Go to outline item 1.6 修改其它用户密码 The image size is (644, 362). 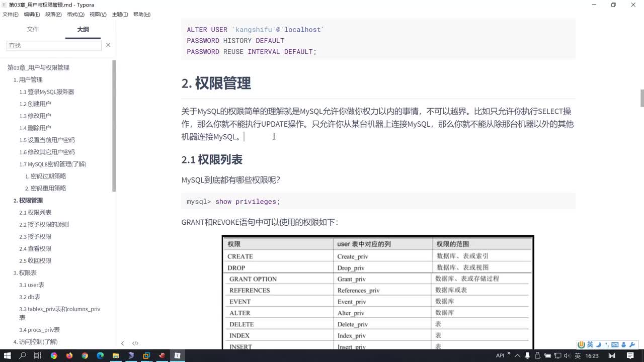point(47,152)
